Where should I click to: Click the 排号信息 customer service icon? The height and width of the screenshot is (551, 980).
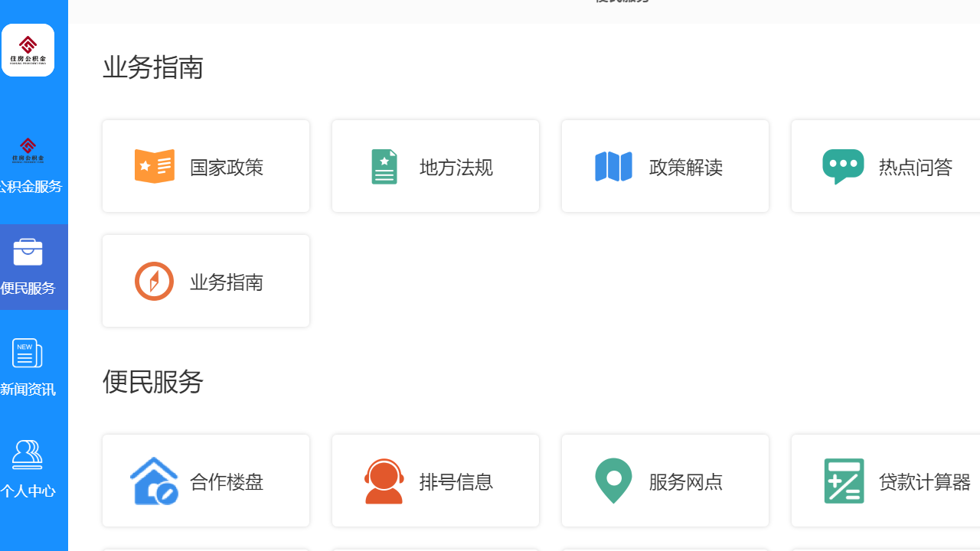tap(384, 481)
